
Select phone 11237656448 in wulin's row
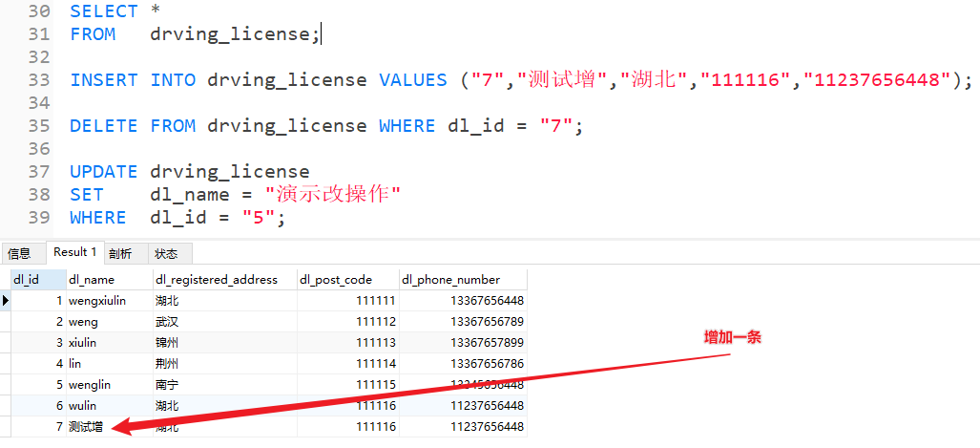point(463,405)
